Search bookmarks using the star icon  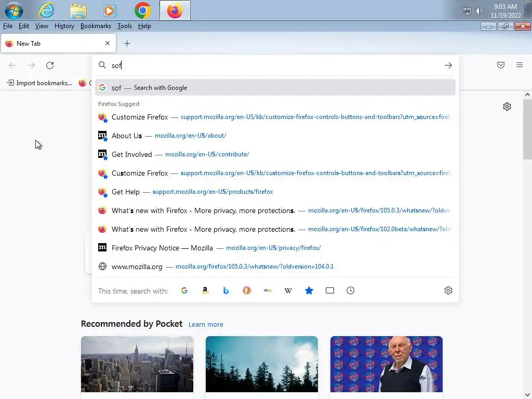pyautogui.click(x=309, y=290)
